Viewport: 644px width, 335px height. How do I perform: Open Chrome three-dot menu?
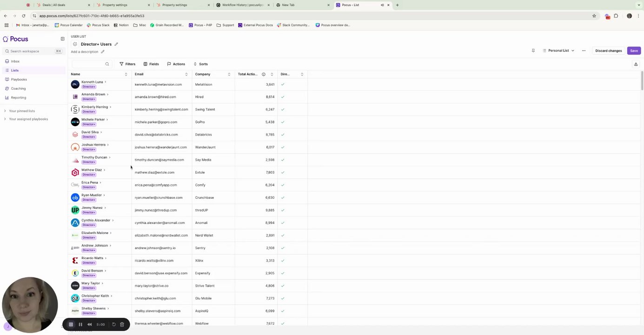tap(639, 16)
